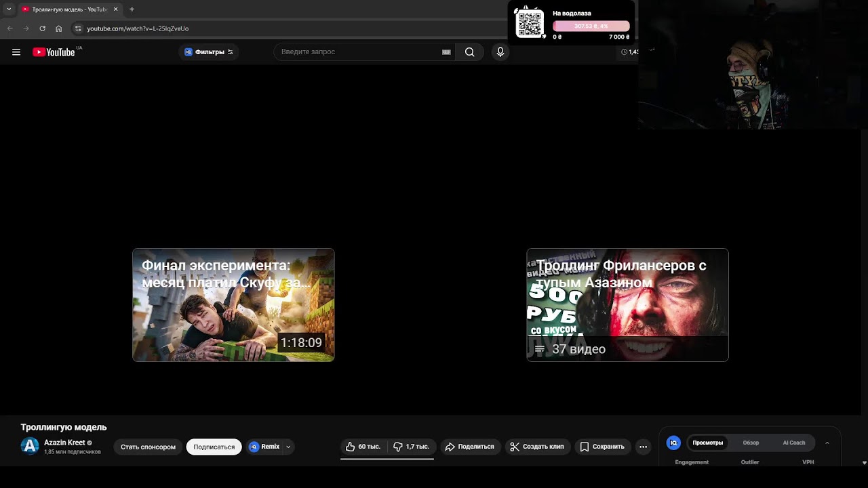The width and height of the screenshot is (868, 488).
Task: Start voice search with the microphone
Action: pos(500,52)
